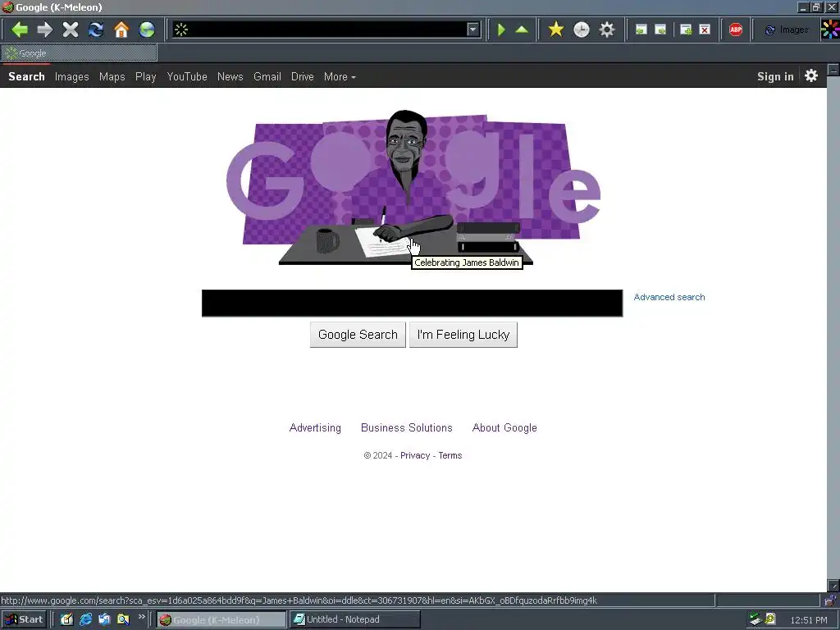
Task: Click the vertical scrollbar down arrow
Action: coord(833,586)
